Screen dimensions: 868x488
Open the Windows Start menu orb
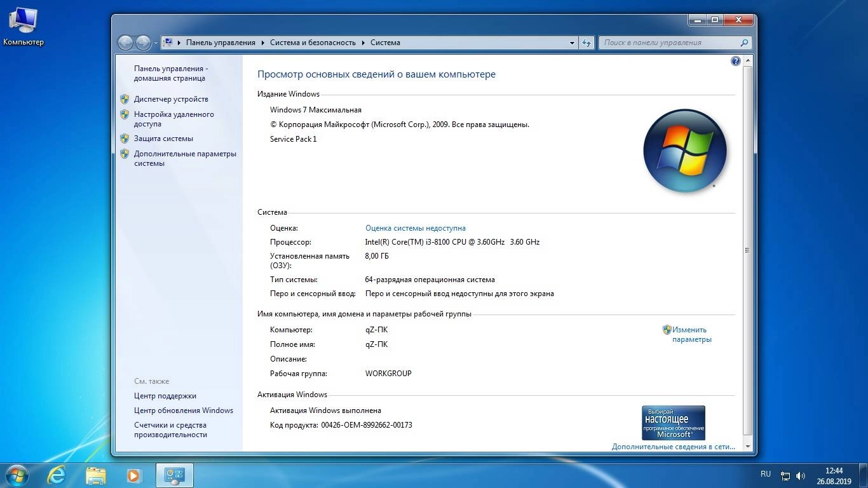point(17,475)
